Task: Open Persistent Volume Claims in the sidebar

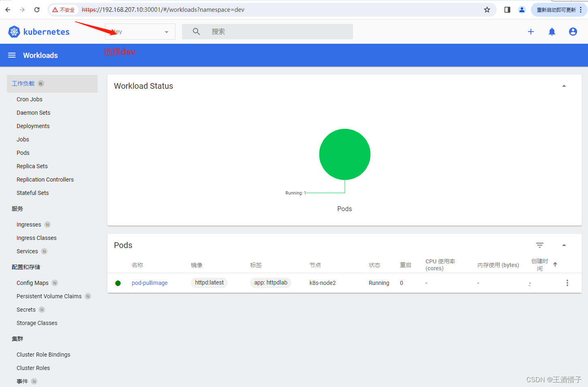Action: [49, 296]
